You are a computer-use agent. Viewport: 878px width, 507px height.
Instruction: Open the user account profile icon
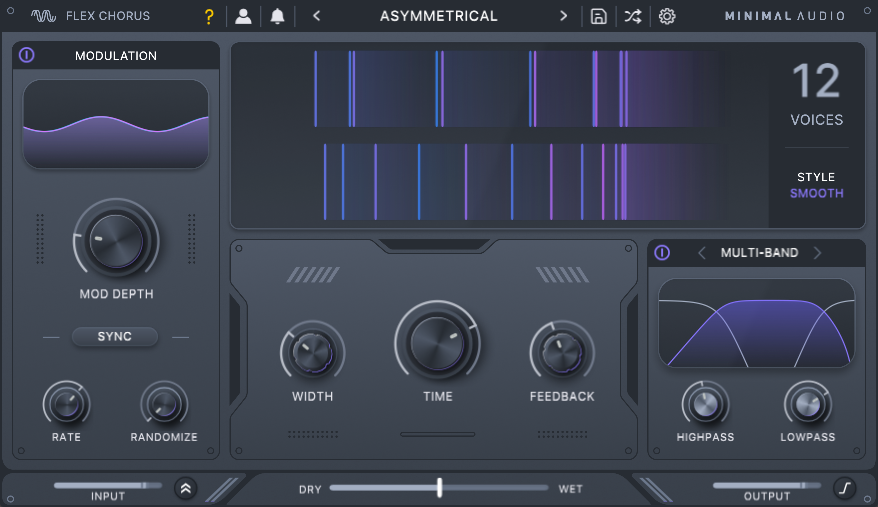point(243,16)
